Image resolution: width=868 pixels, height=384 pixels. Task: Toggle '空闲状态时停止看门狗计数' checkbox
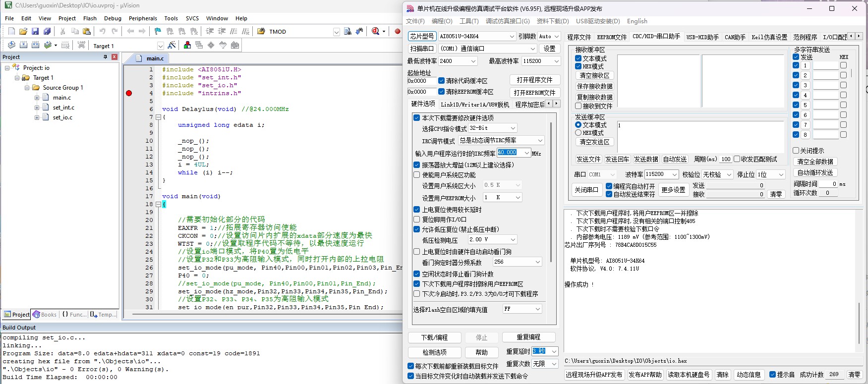click(417, 274)
